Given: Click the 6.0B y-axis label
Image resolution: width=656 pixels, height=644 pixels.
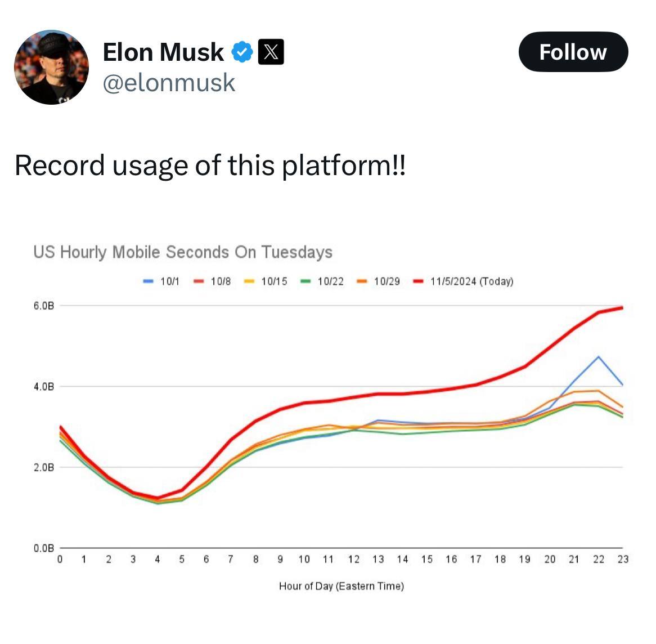Looking at the screenshot, I should point(43,306).
